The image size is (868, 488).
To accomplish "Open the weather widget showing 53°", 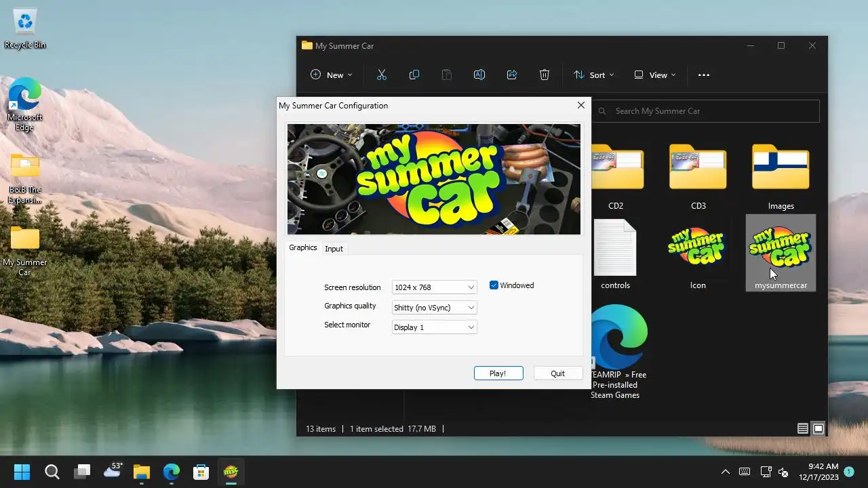I will coord(112,470).
